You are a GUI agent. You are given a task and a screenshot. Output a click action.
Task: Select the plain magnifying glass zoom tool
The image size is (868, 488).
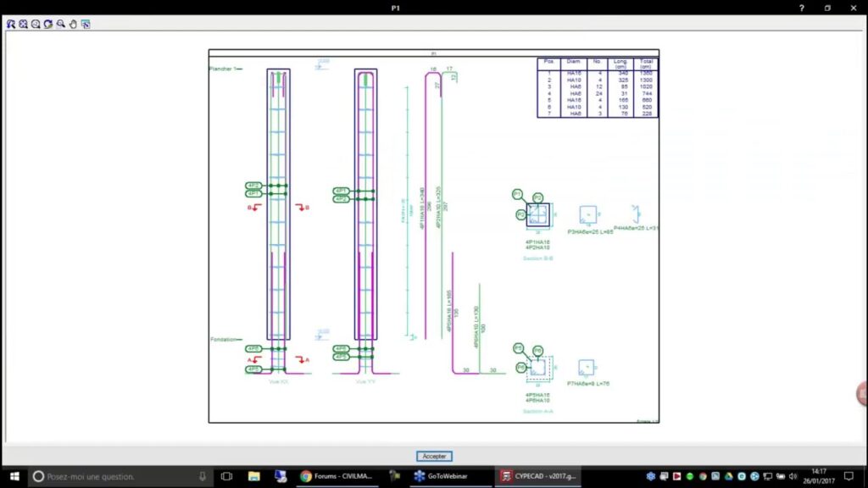click(61, 24)
